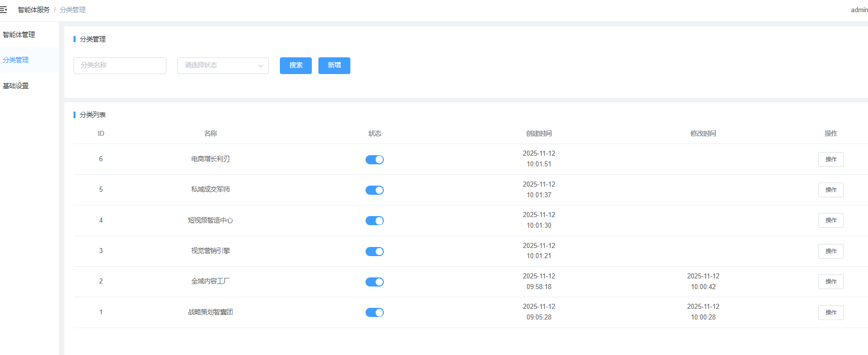
Task: Toggle status switch for 电商增长利刃
Action: (375, 160)
